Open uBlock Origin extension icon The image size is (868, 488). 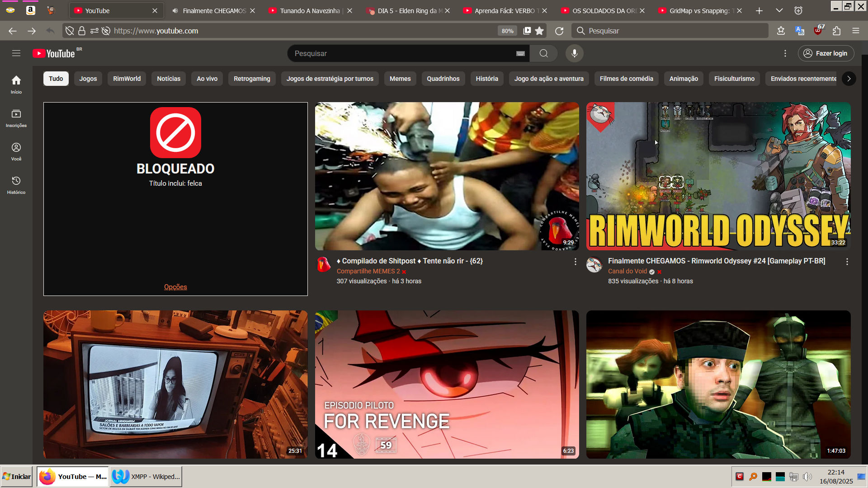[x=819, y=31]
